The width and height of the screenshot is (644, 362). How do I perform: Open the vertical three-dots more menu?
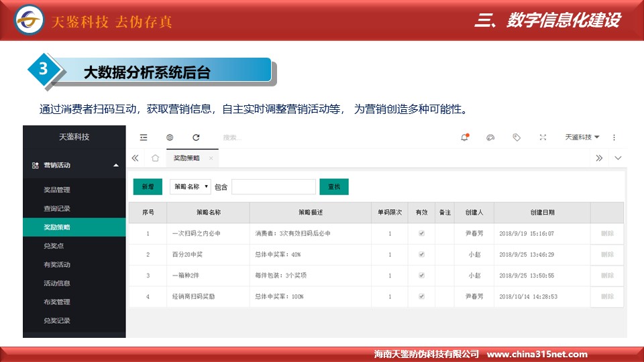point(614,137)
